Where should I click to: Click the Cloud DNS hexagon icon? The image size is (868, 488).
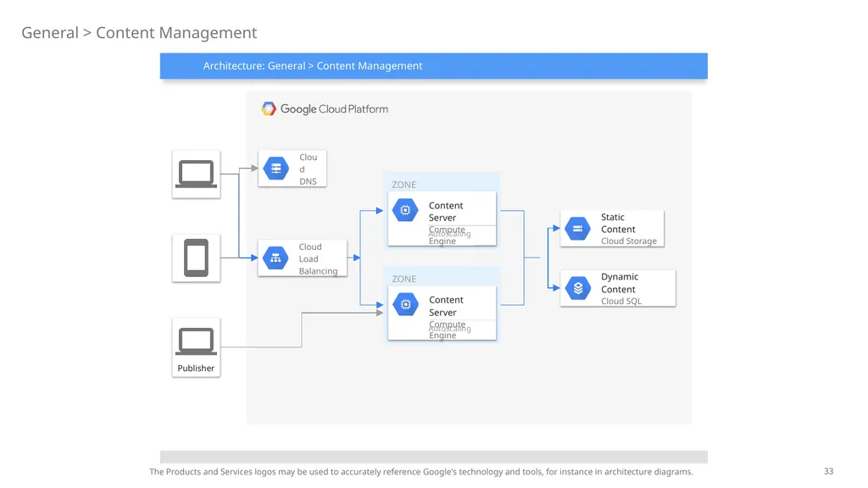tap(275, 169)
